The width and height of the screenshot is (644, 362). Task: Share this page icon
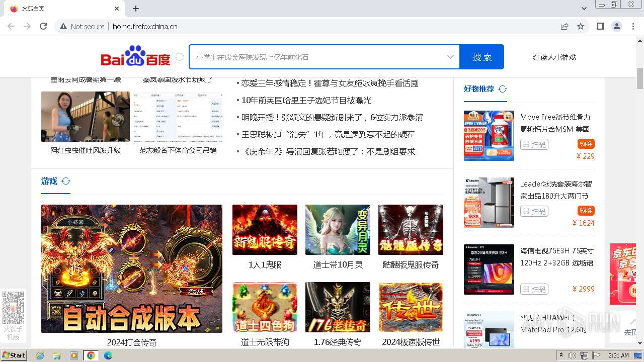point(565,26)
